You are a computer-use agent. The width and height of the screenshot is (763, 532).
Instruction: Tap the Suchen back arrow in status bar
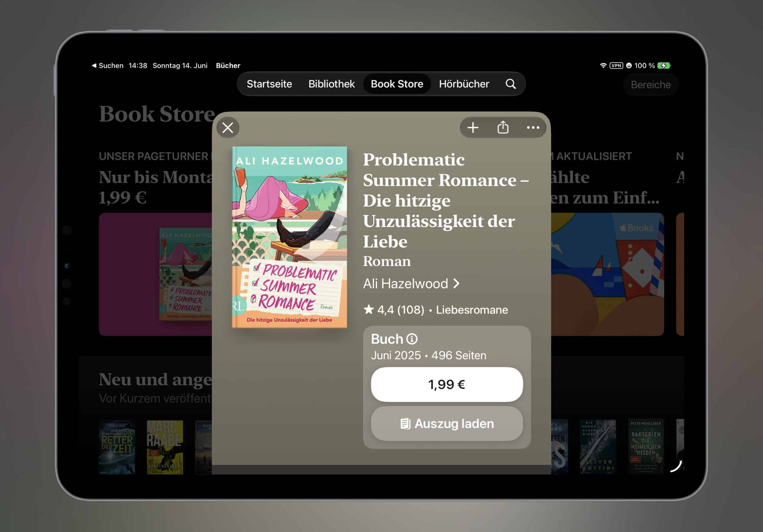click(108, 66)
